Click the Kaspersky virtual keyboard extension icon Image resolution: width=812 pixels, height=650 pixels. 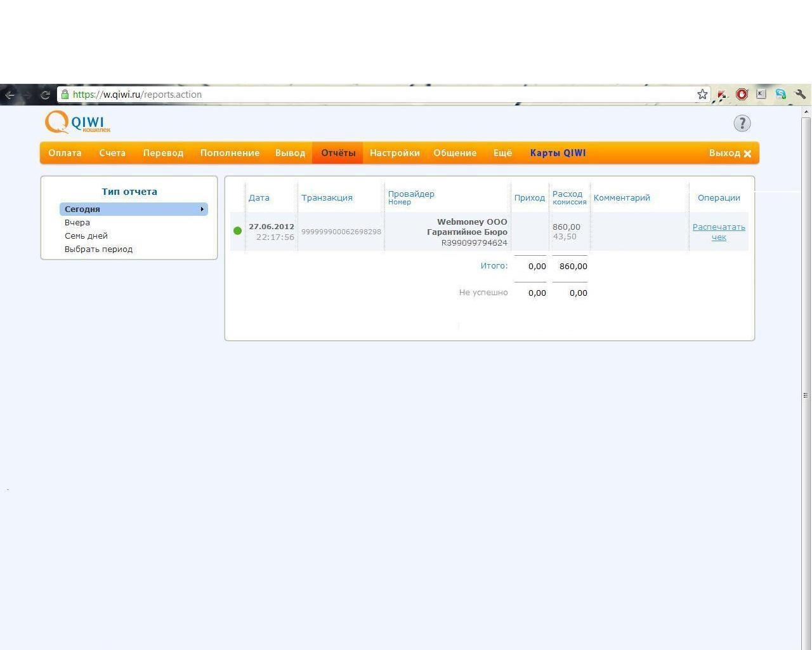coord(761,94)
